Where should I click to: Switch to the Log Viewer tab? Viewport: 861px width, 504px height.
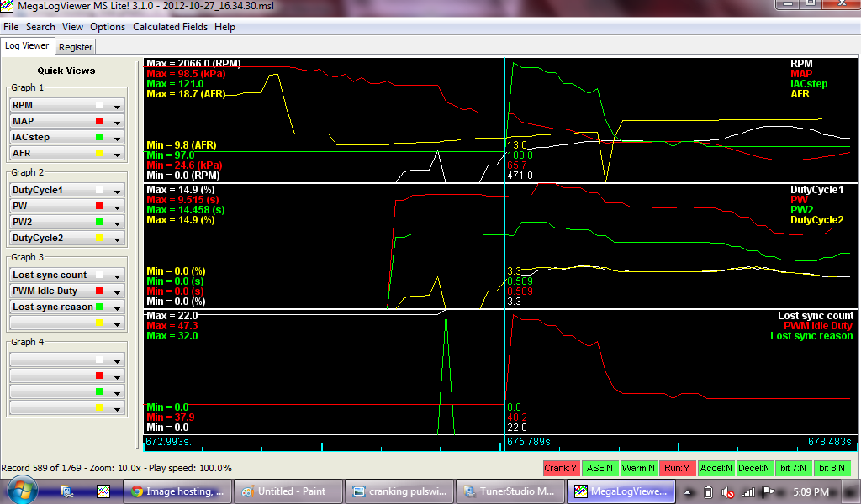(x=27, y=46)
